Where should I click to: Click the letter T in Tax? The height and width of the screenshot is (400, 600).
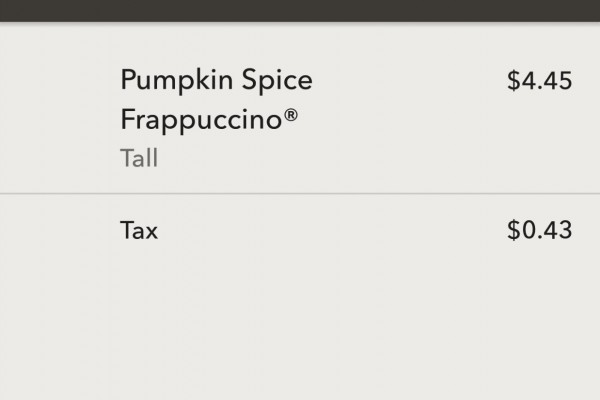click(x=127, y=230)
